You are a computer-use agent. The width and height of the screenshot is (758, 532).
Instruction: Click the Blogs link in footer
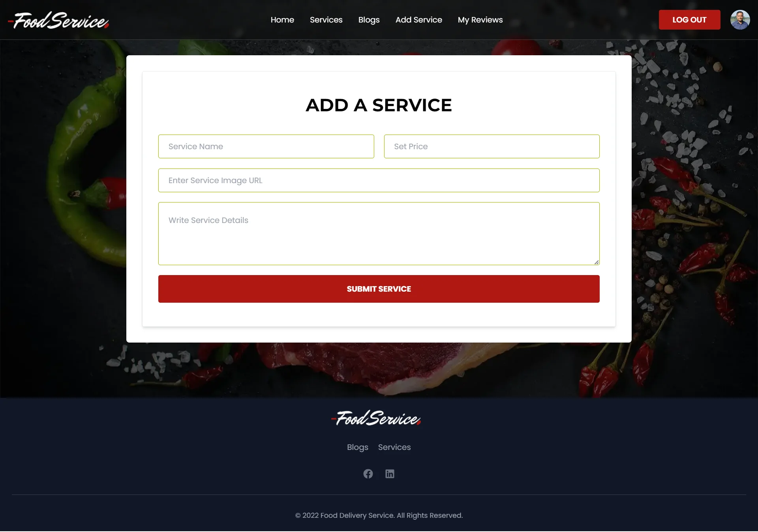[x=358, y=448]
